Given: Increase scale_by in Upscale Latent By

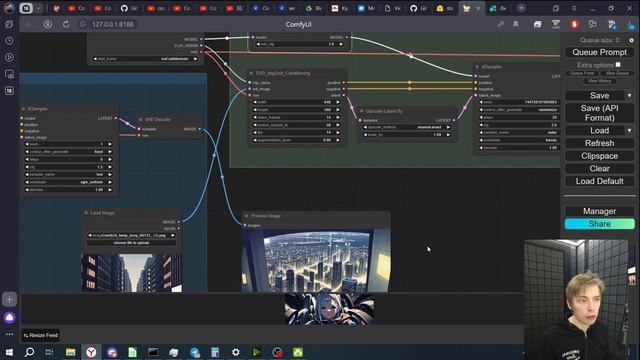Looking at the screenshot, I should (448, 135).
